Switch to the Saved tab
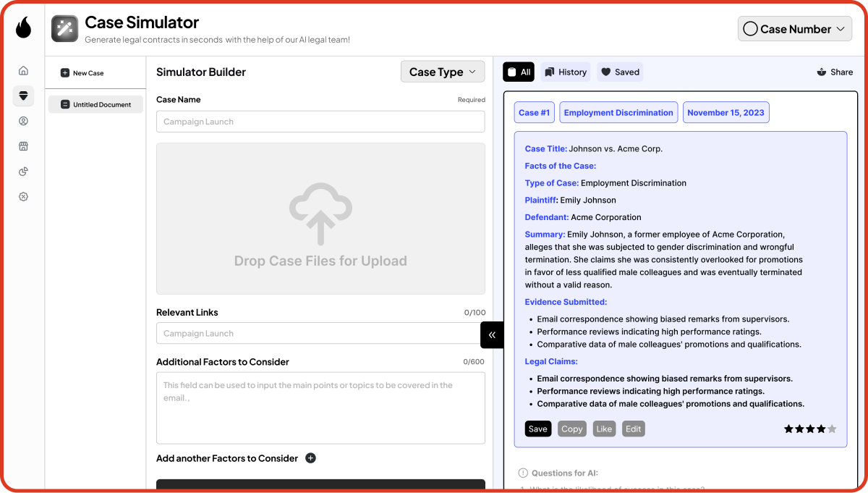Viewport: 868px width, 493px height. pos(620,72)
